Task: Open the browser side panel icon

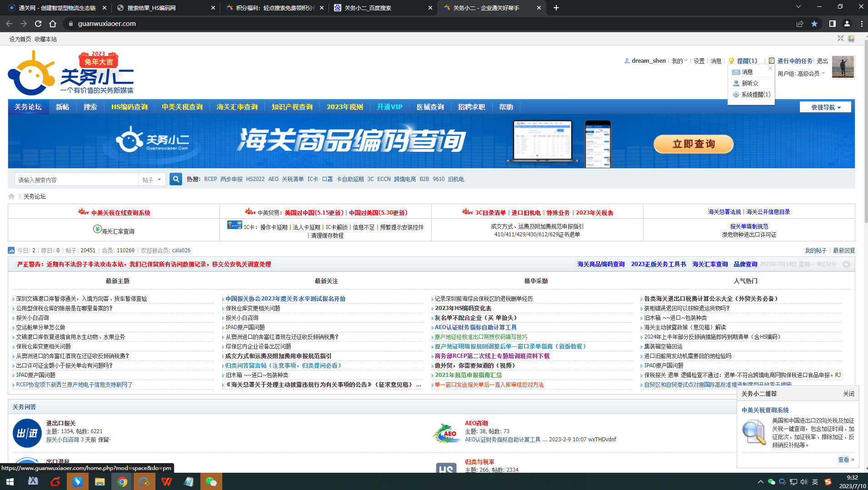Action: pyautogui.click(x=833, y=24)
